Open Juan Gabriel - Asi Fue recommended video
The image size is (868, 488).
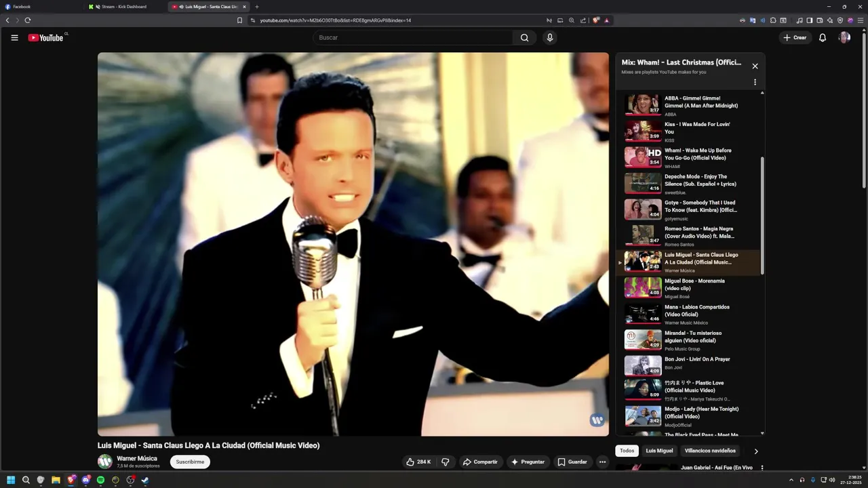coord(716,468)
